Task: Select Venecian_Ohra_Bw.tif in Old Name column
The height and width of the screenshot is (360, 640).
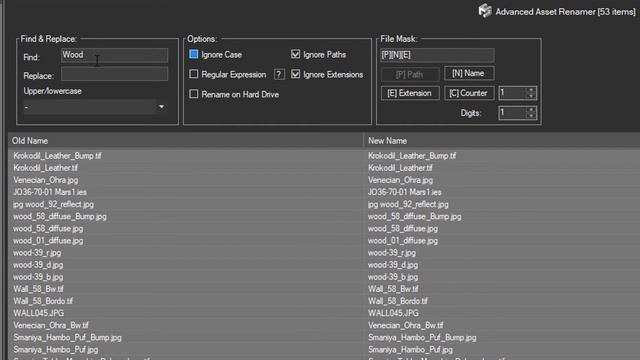Action: (x=51, y=325)
